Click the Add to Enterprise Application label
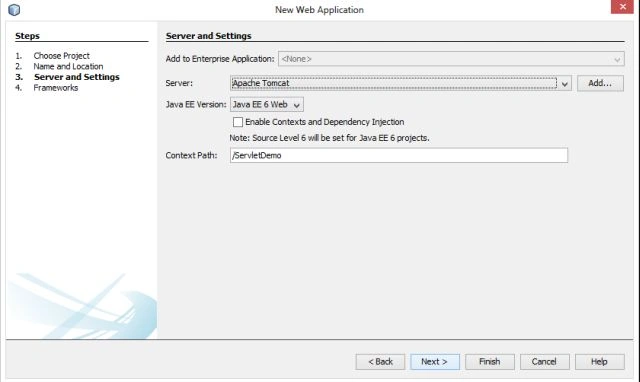640x382 pixels. coord(220,59)
